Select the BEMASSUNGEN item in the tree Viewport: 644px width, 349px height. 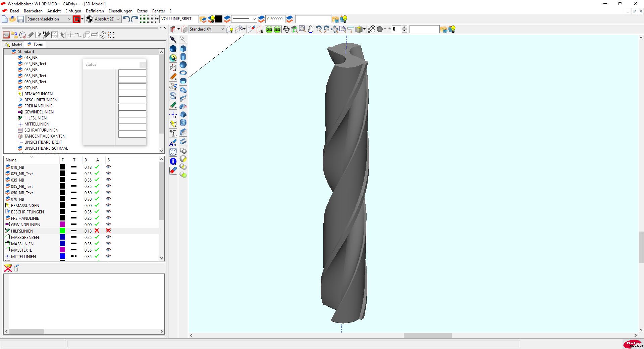click(x=38, y=94)
